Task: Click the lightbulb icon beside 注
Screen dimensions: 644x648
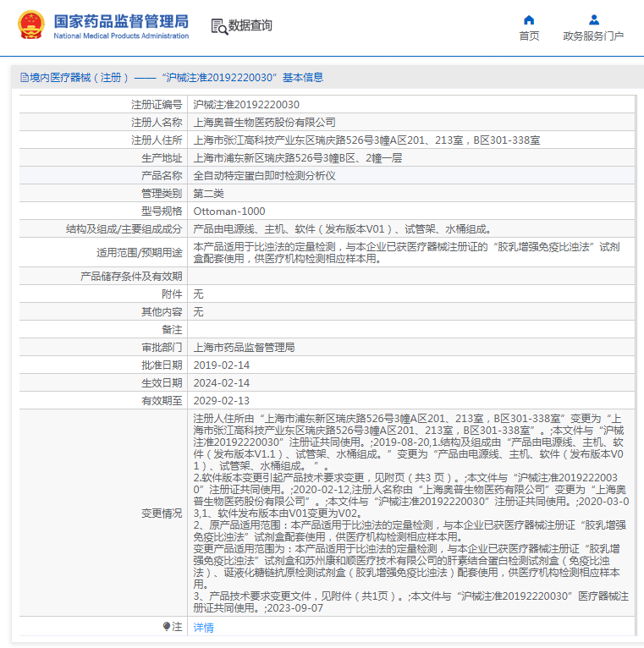Action: (x=167, y=627)
